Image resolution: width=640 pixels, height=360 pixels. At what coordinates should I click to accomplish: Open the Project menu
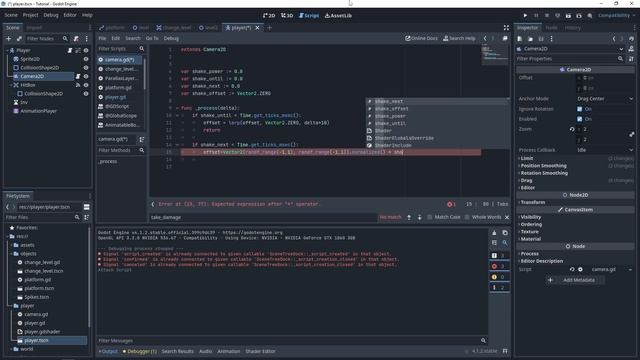30,15
